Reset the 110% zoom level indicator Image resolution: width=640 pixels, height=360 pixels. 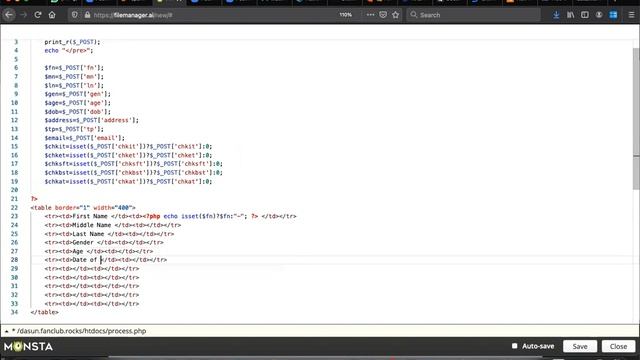point(345,15)
